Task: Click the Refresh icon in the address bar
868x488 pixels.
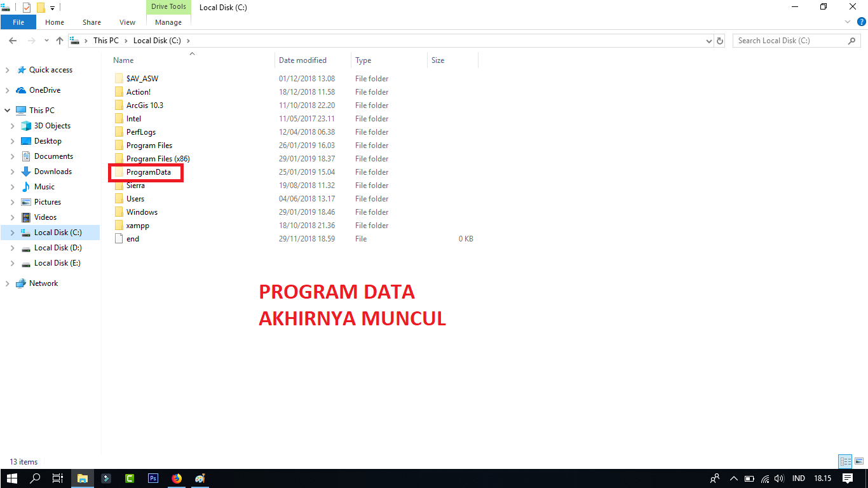Action: 720,40
